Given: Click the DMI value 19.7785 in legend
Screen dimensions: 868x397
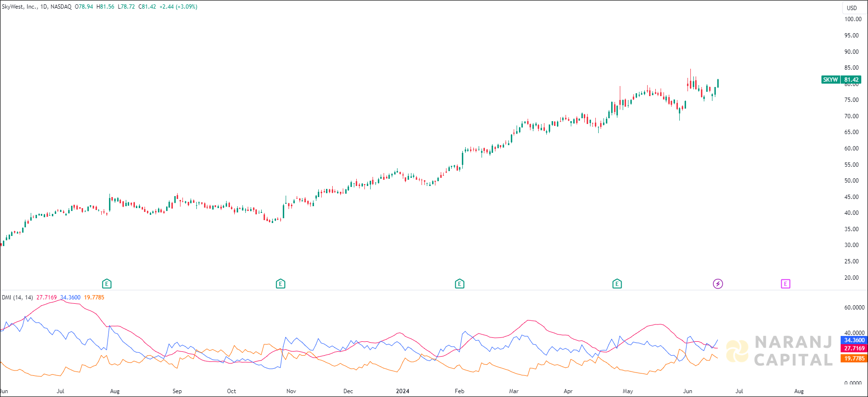Looking at the screenshot, I should 94,298.
